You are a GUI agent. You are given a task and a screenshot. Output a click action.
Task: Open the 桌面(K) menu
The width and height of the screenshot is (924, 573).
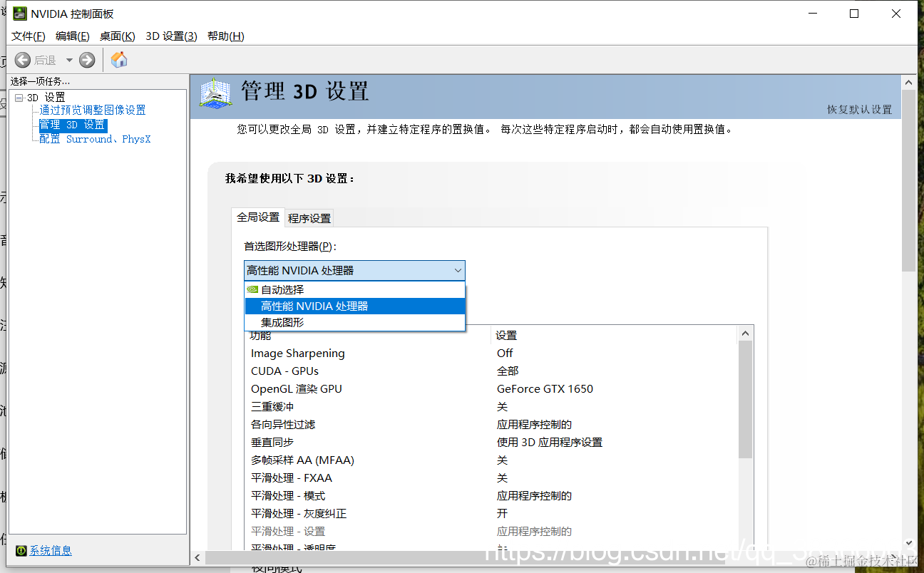click(118, 36)
